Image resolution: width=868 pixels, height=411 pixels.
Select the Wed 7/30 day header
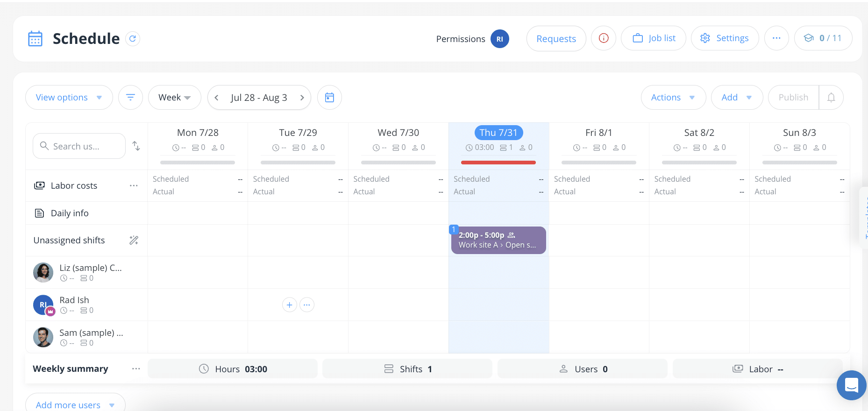[x=398, y=133]
